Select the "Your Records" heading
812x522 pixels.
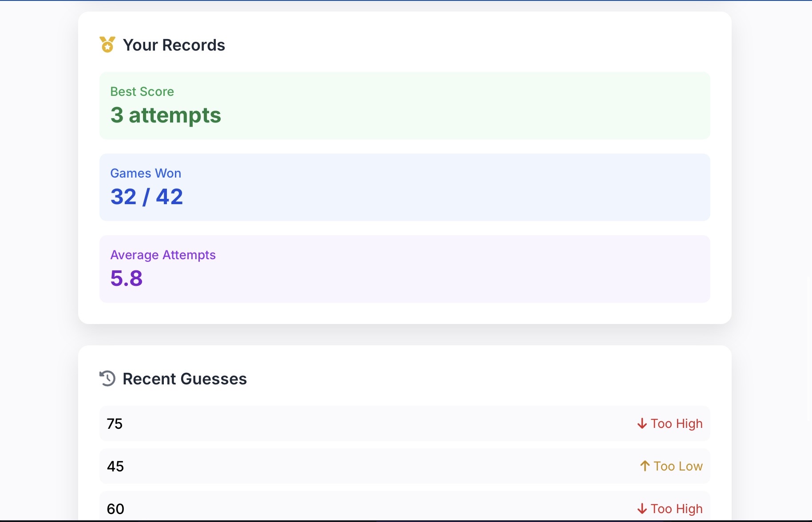(174, 45)
